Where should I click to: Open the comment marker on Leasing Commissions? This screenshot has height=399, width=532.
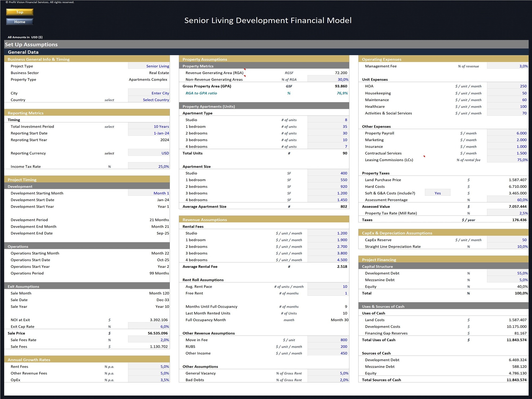424,157
